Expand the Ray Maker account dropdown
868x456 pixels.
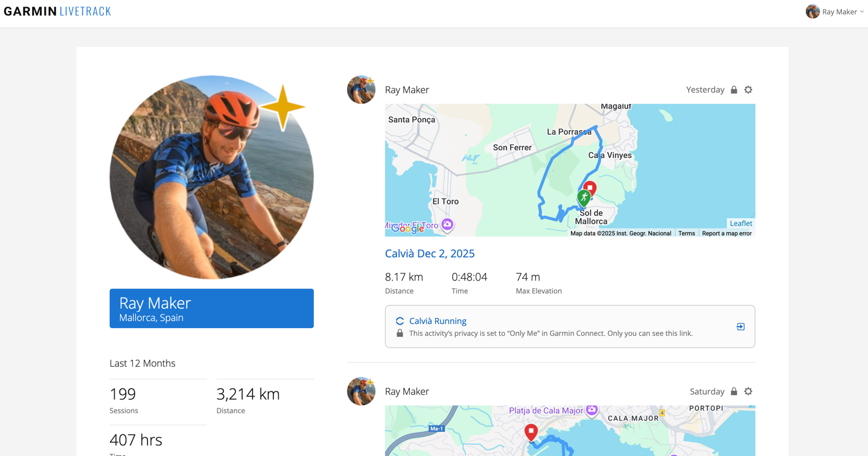pyautogui.click(x=835, y=11)
